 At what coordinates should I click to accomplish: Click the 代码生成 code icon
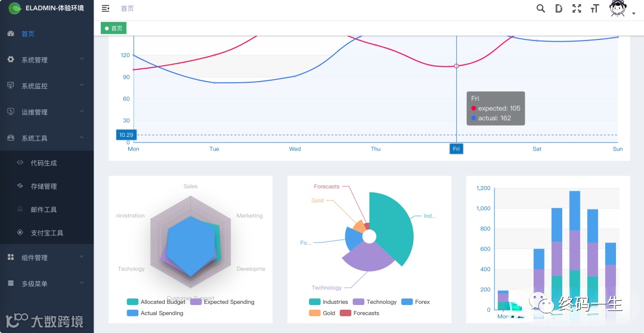click(x=20, y=163)
